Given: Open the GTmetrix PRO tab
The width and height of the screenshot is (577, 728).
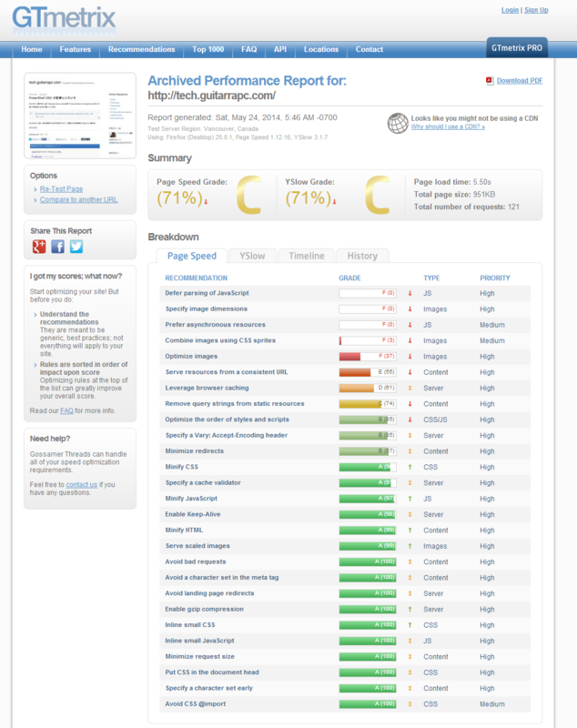Looking at the screenshot, I should pos(517,48).
